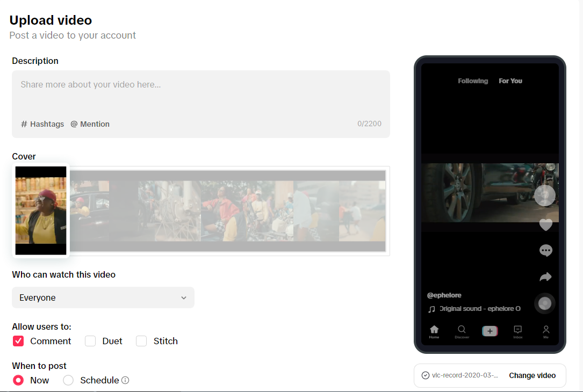Click the info icon next to Schedule

(125, 380)
